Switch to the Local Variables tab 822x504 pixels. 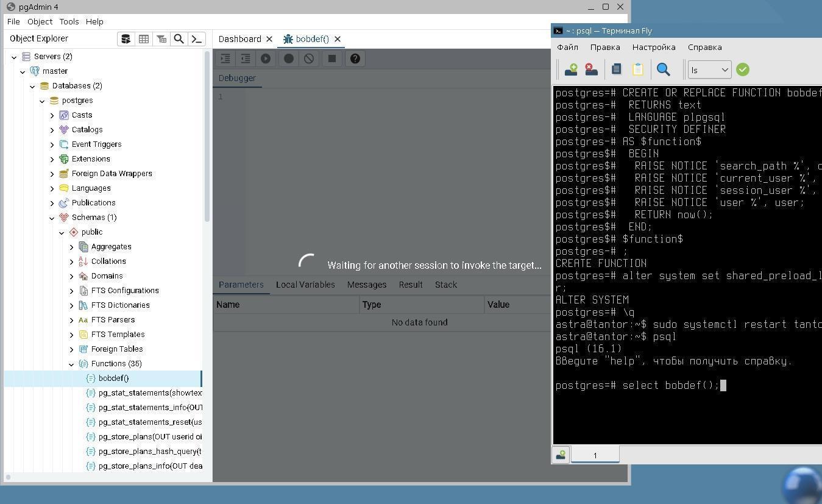coord(305,285)
